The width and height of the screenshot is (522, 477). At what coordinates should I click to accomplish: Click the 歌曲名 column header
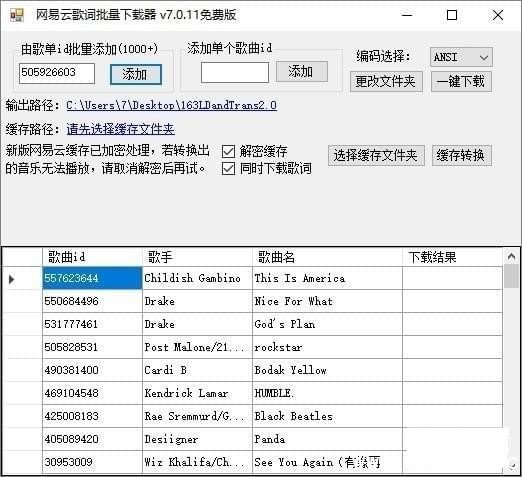pyautogui.click(x=327, y=257)
